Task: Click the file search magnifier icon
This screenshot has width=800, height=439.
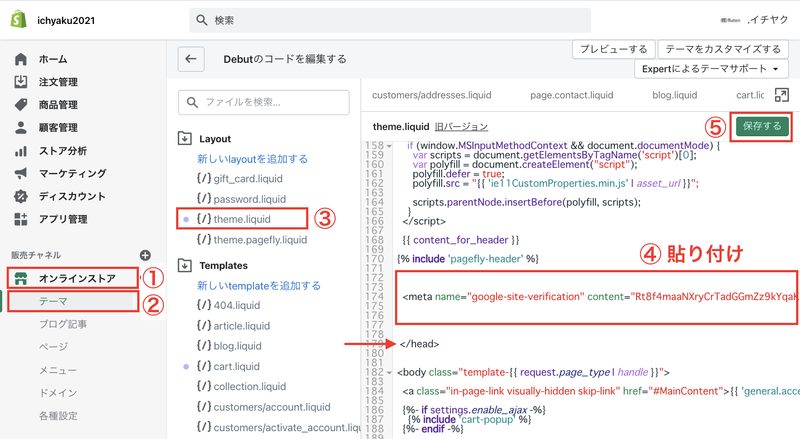Action: pos(192,102)
